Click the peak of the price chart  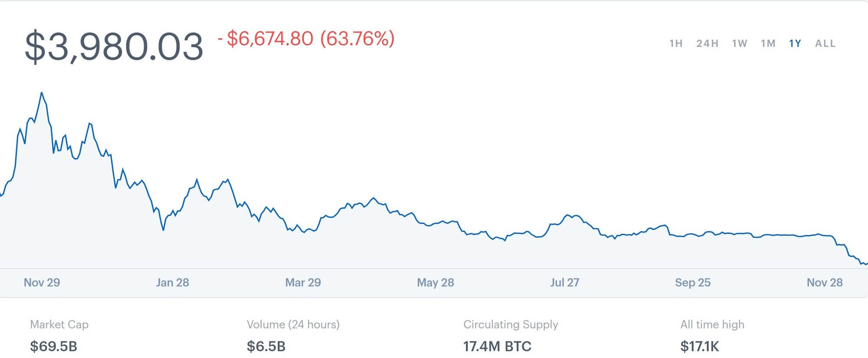coord(41,92)
